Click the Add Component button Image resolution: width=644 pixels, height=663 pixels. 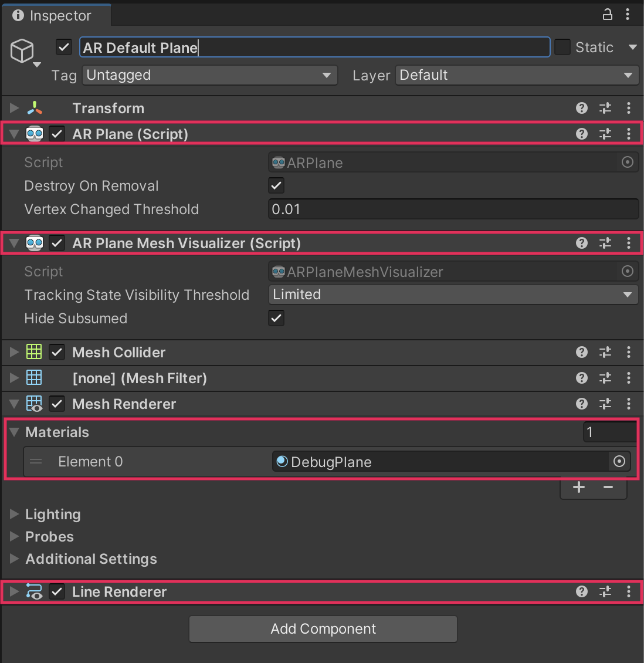pos(323,629)
